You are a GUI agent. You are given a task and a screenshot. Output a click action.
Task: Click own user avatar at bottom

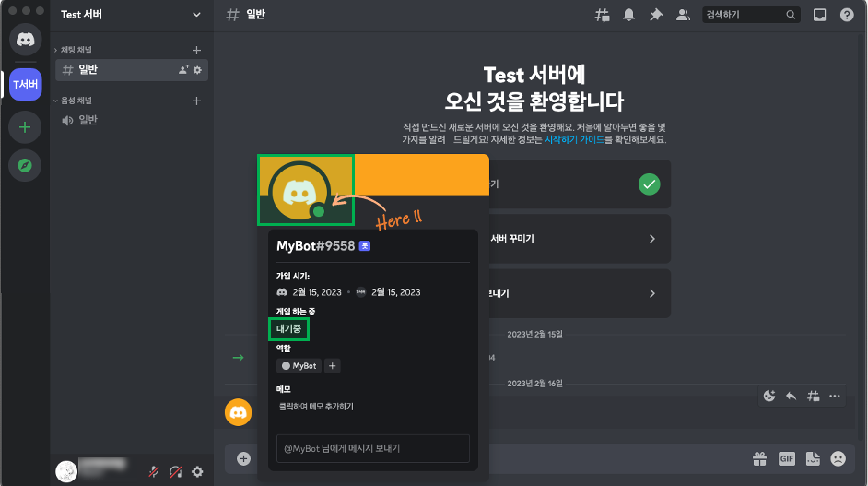pyautogui.click(x=66, y=471)
